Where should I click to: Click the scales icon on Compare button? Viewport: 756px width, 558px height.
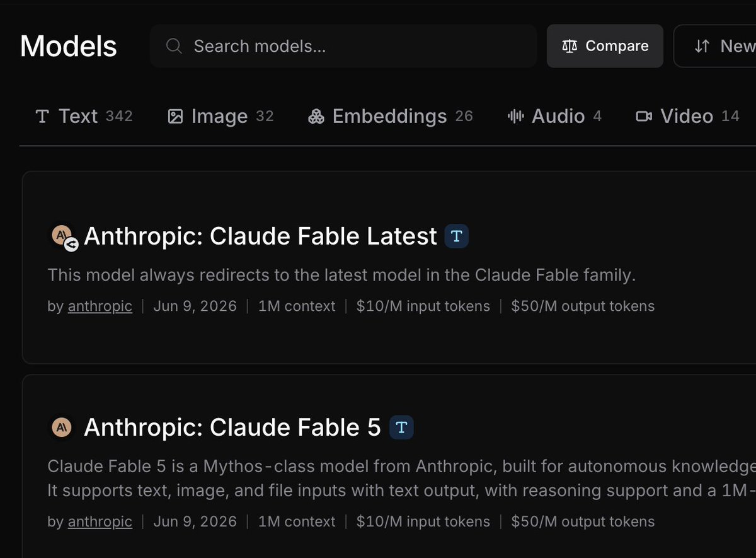click(x=570, y=46)
